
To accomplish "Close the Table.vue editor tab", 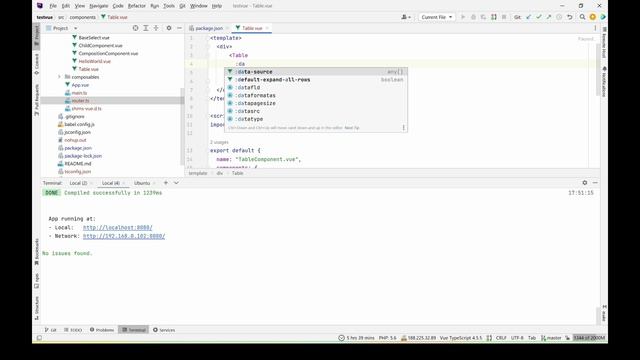I will [x=267, y=28].
